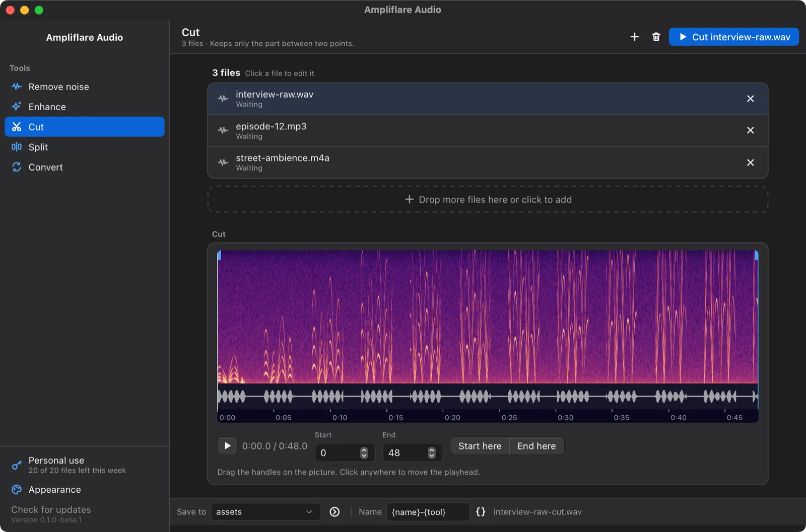Click the curly braces token icon
This screenshot has width=806, height=532.
point(481,512)
